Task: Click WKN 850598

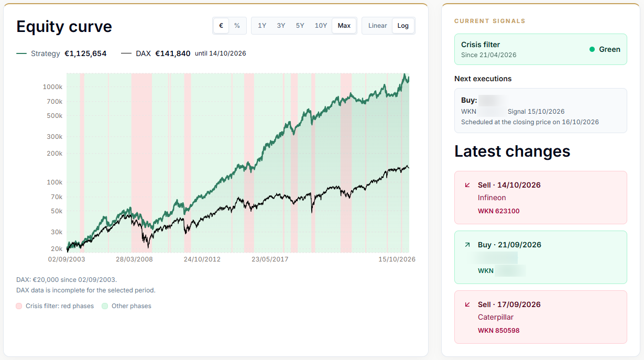Action: [x=499, y=331]
